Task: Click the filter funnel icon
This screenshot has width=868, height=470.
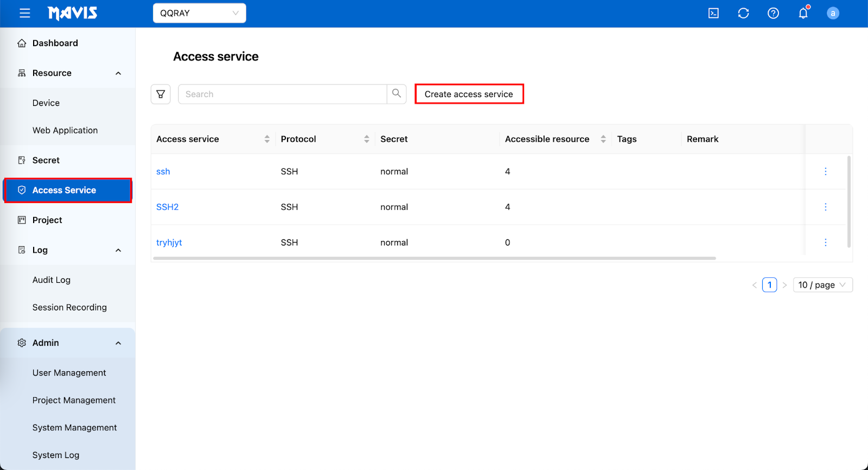Action: click(161, 94)
